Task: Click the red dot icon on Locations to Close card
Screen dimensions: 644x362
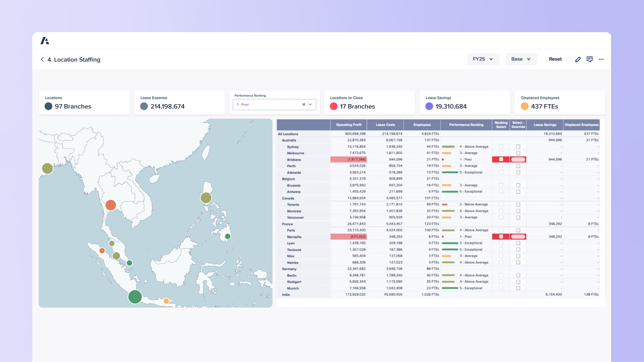Action: coord(333,106)
